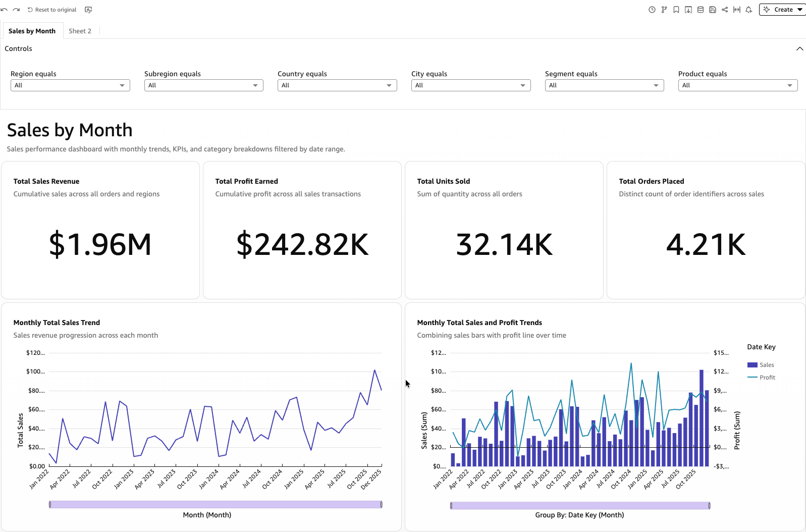Image resolution: width=806 pixels, height=532 pixels.
Task: Click the branch icon in toolbar
Action: [x=664, y=10]
